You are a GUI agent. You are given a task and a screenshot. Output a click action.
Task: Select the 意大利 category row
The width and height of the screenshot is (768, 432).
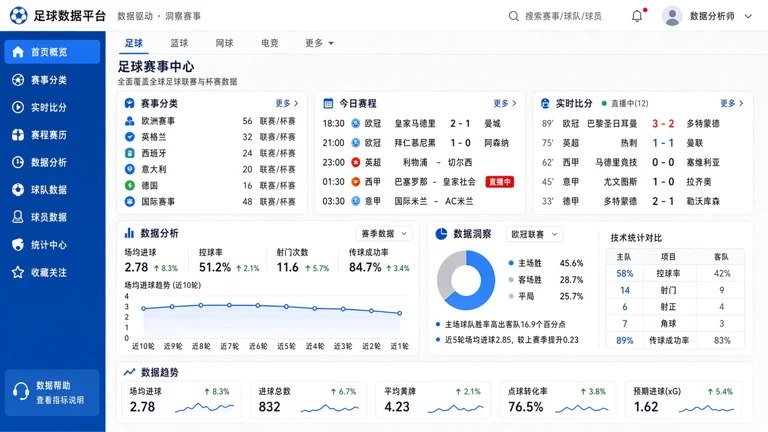point(211,169)
